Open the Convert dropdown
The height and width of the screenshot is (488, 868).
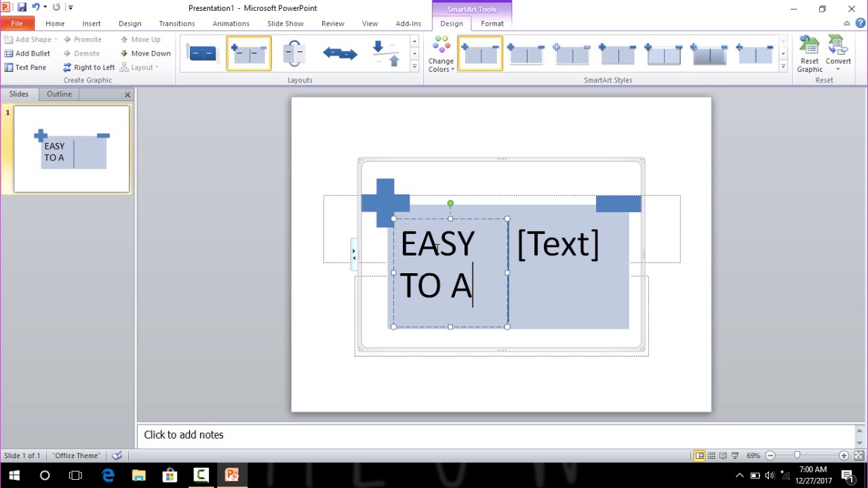point(838,55)
